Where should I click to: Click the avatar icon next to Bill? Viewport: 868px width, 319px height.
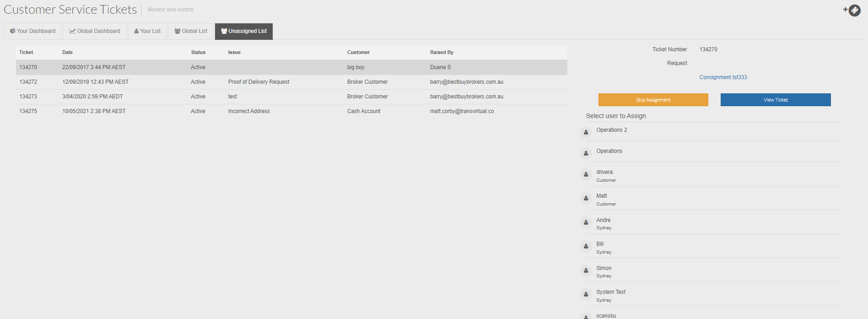(586, 246)
